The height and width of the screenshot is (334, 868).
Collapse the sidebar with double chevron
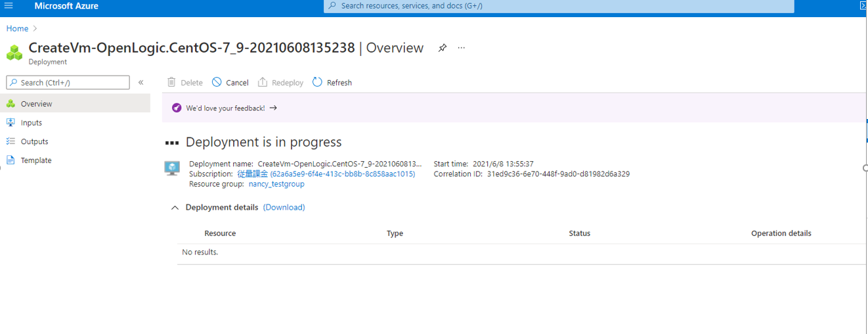click(x=141, y=82)
